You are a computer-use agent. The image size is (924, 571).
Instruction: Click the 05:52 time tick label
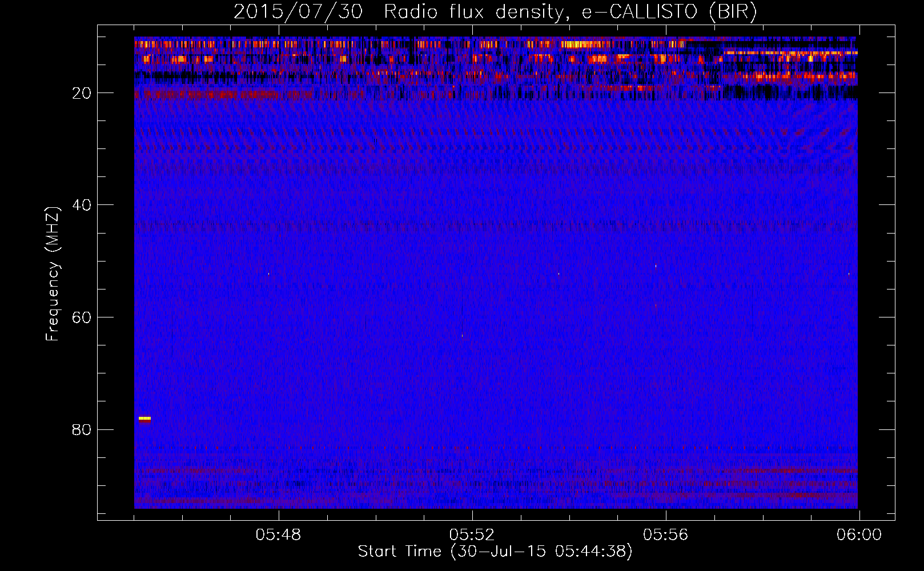[472, 535]
